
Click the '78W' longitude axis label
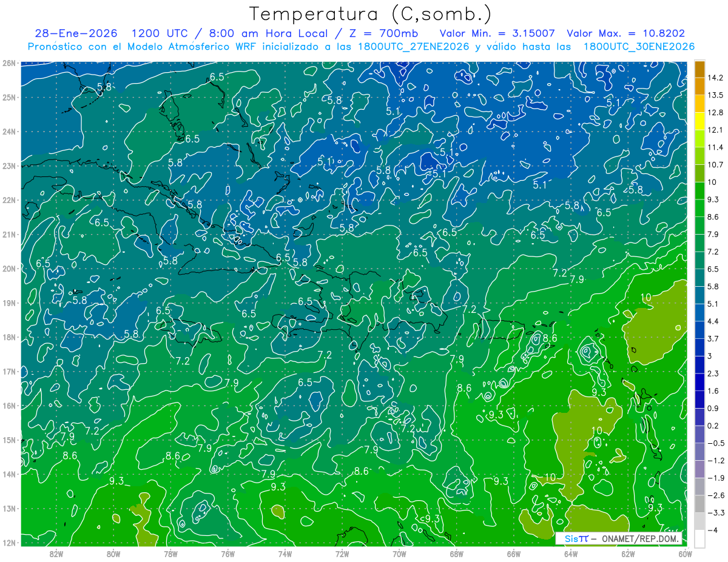point(170,554)
